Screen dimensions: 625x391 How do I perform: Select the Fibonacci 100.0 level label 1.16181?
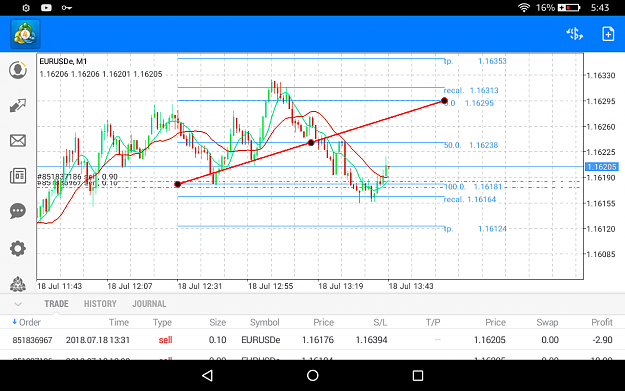pos(473,187)
